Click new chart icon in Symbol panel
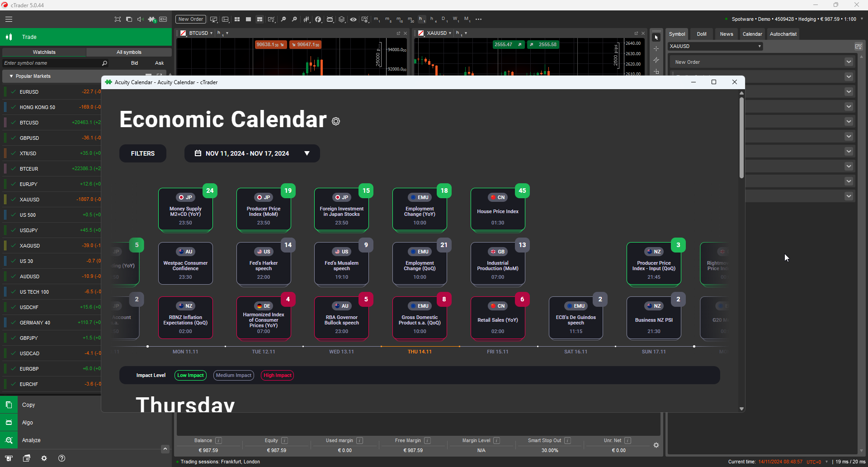 858,46
